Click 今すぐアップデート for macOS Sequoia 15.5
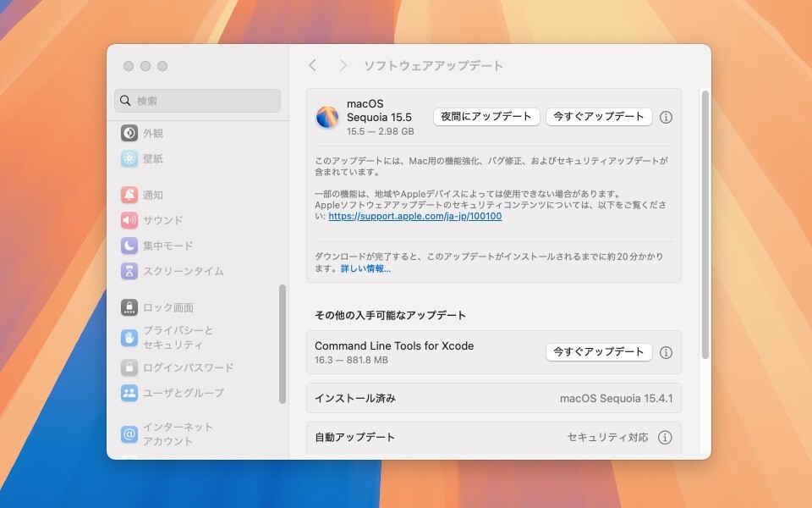This screenshot has height=508, width=812. [599, 117]
